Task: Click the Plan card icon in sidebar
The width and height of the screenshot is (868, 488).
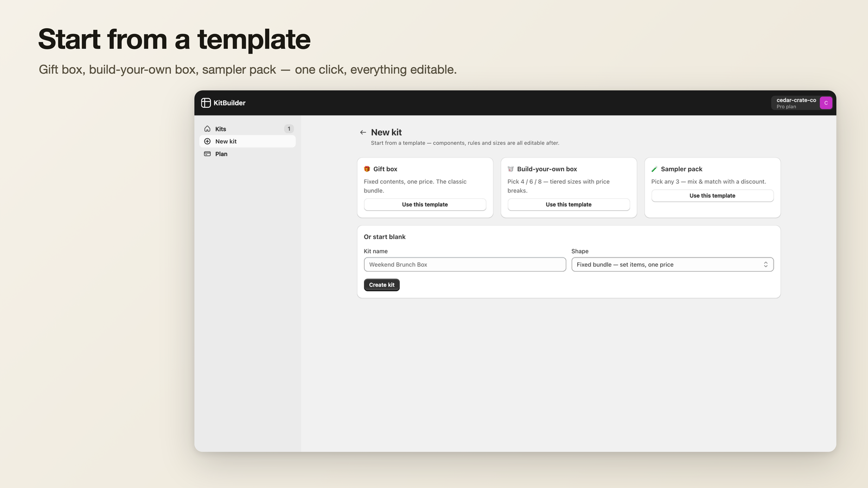Action: [x=207, y=154]
